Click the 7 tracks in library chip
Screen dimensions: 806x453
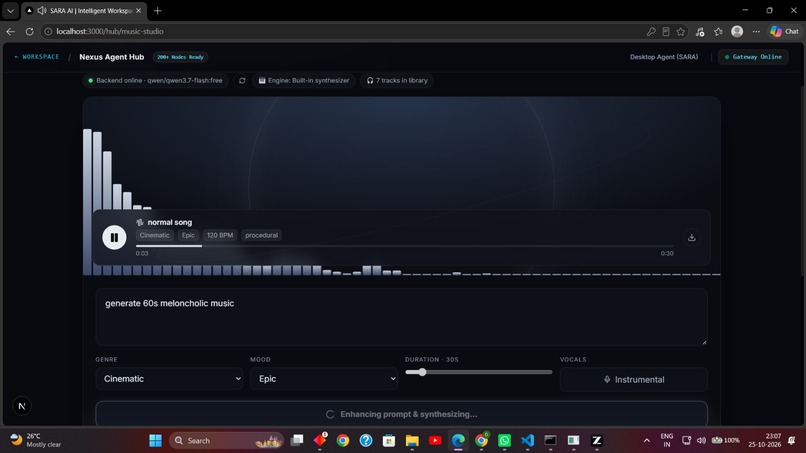coord(397,81)
